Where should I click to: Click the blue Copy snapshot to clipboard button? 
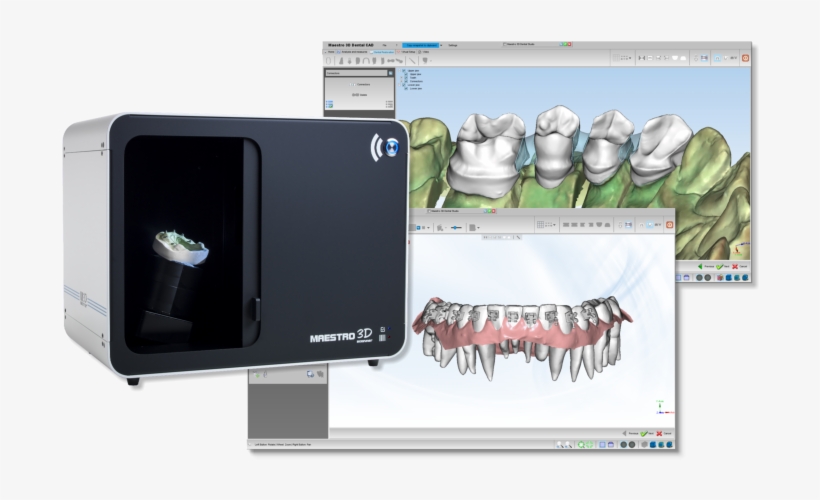tap(420, 45)
